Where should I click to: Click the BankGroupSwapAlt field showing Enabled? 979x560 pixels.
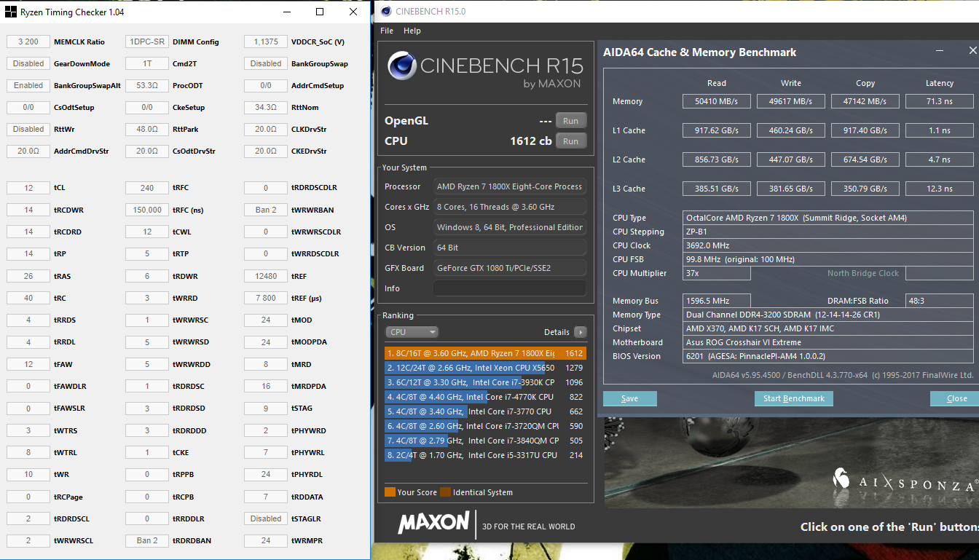tap(28, 85)
